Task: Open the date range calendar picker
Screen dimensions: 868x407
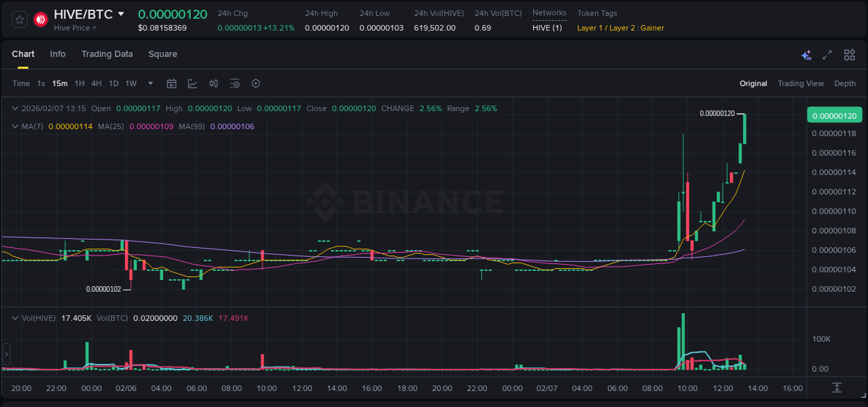Action: tap(172, 83)
